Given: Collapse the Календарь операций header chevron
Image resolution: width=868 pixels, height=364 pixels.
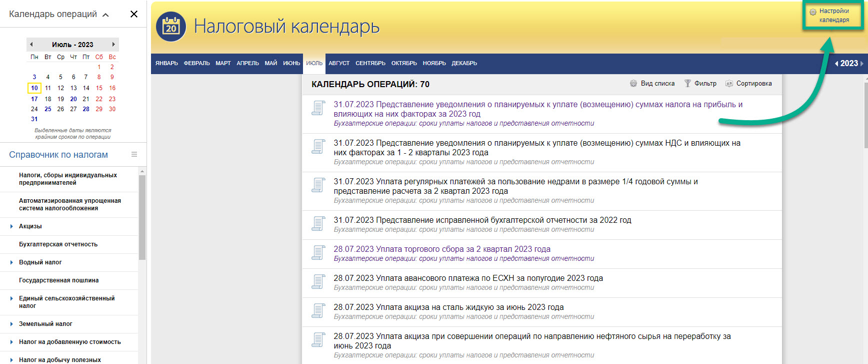Looking at the screenshot, I should click(x=105, y=15).
